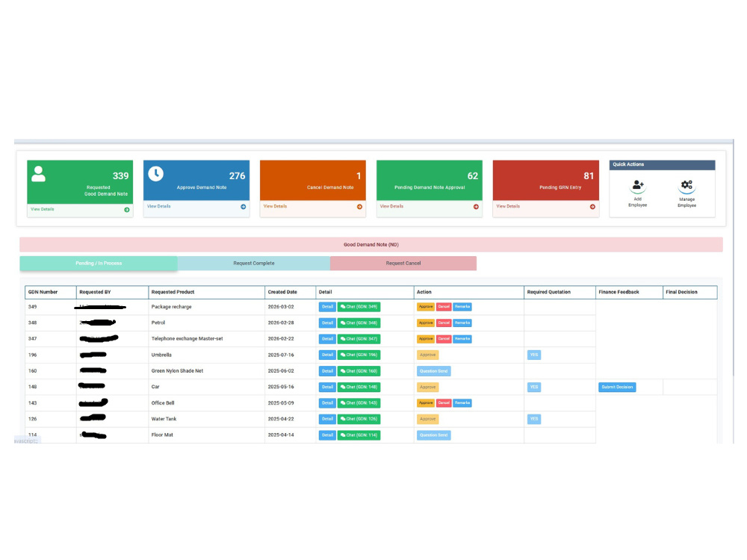Add Remarks to the Petrol request

pos(462,323)
